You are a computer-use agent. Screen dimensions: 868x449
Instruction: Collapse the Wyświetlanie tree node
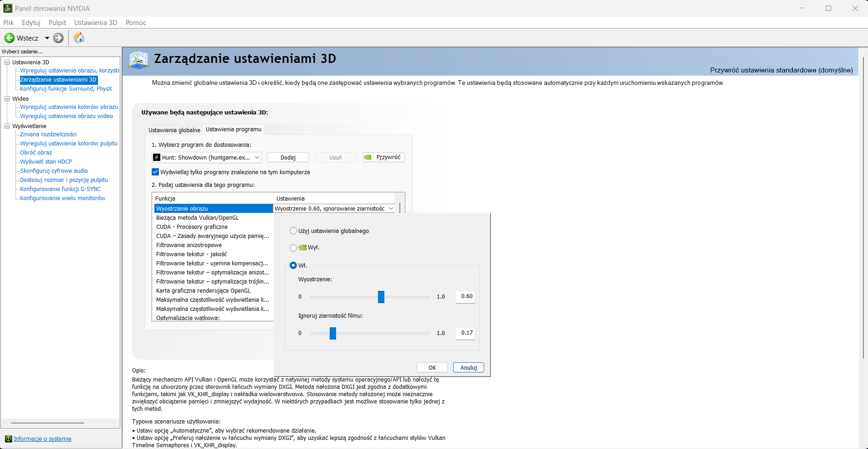coord(7,126)
